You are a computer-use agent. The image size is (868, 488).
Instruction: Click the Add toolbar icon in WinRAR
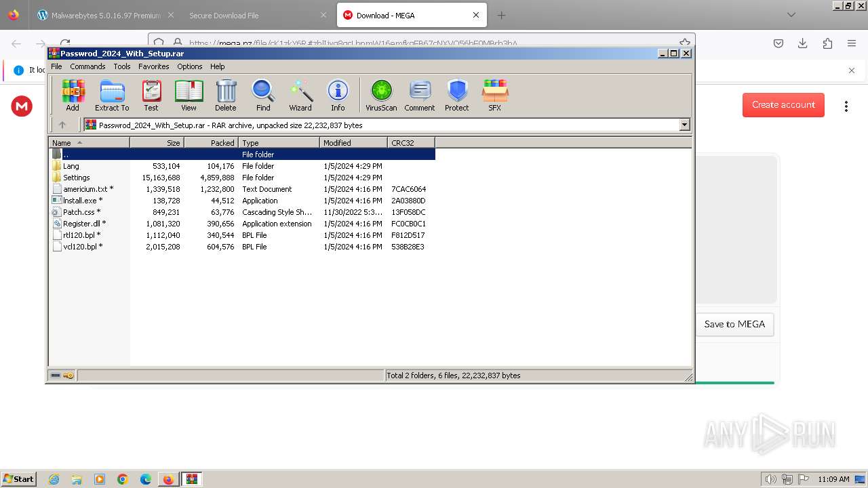[x=73, y=95]
